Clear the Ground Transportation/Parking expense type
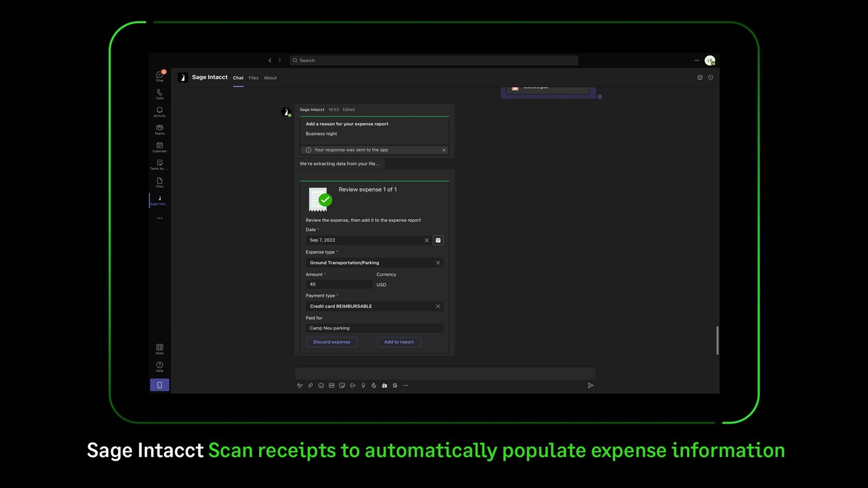The height and width of the screenshot is (488, 868). pyautogui.click(x=438, y=262)
